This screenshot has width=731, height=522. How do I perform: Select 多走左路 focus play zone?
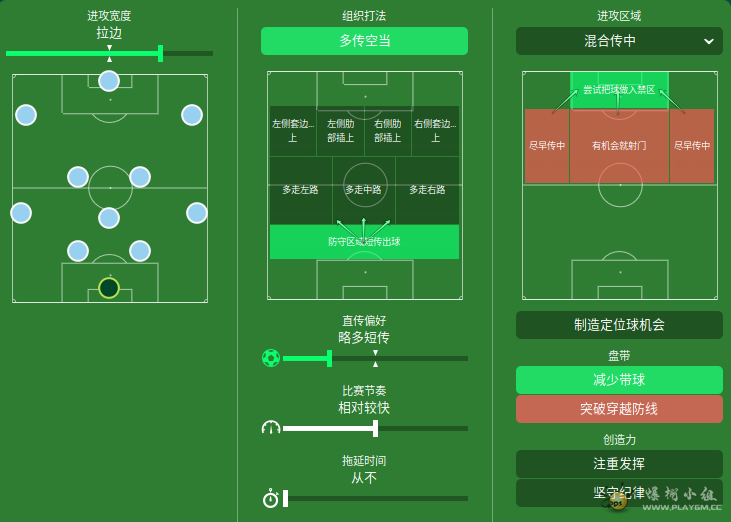(301, 190)
